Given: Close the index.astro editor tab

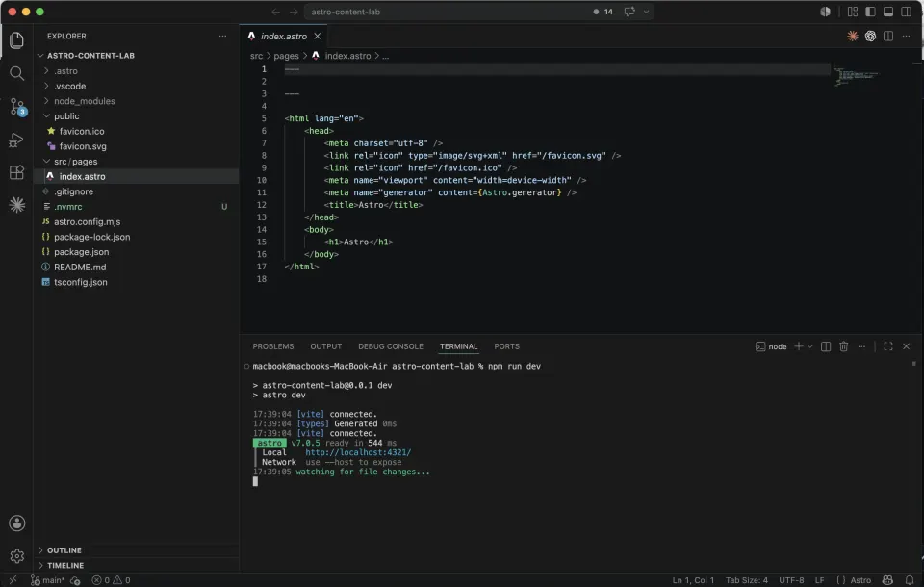Looking at the screenshot, I should [x=317, y=36].
